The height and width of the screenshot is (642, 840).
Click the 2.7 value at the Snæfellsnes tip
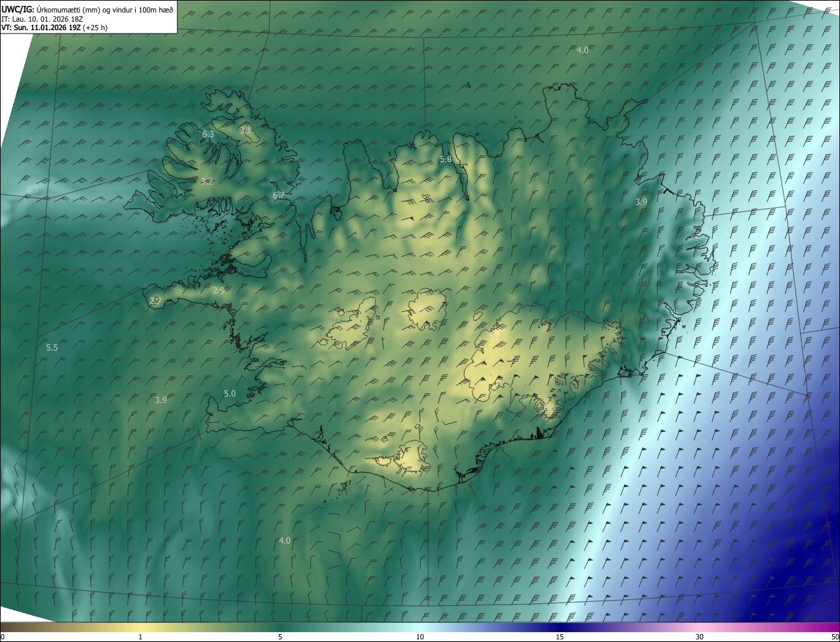(156, 301)
